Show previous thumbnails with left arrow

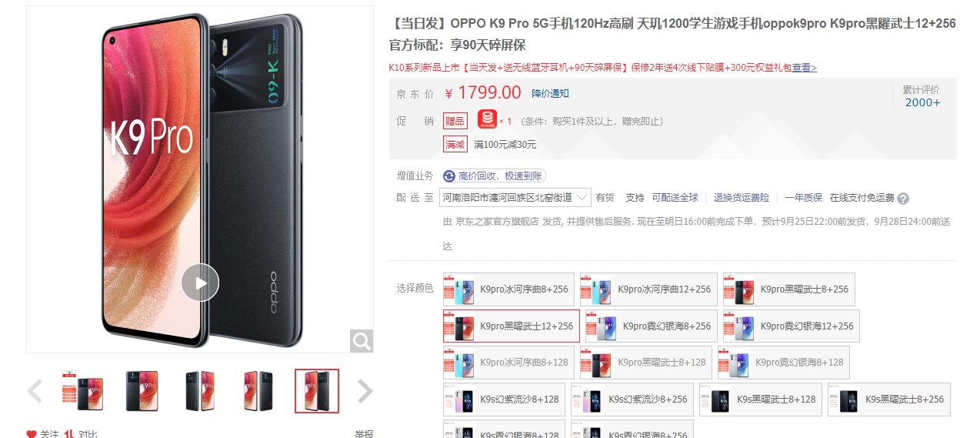35,391
